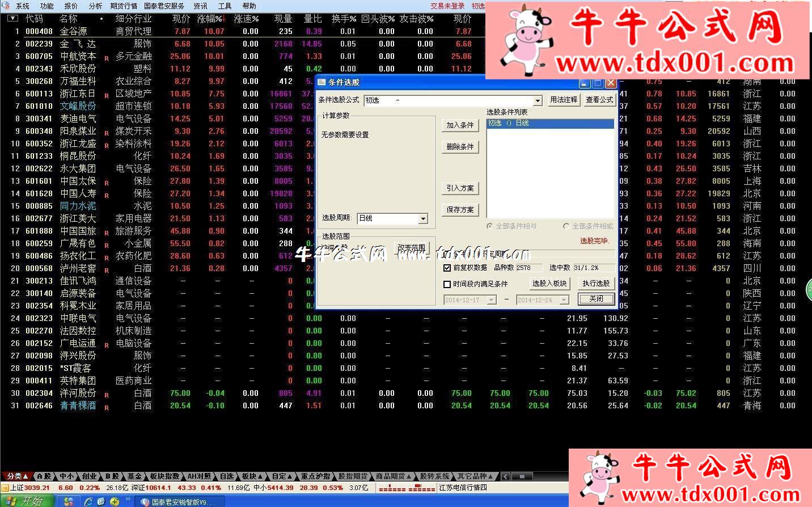This screenshot has width=812, height=507.
Task: Select 初选 日线 entry in condition list
Action: (549, 123)
